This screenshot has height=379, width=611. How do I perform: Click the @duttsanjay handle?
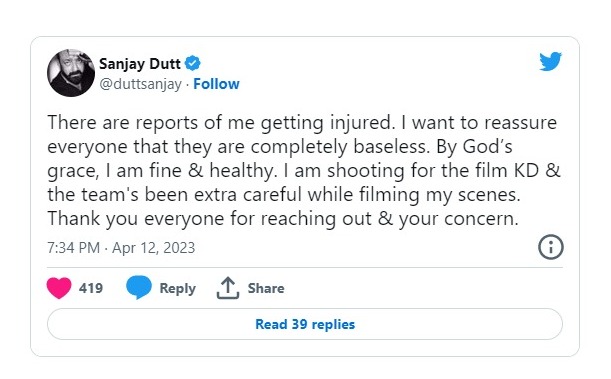(x=141, y=84)
